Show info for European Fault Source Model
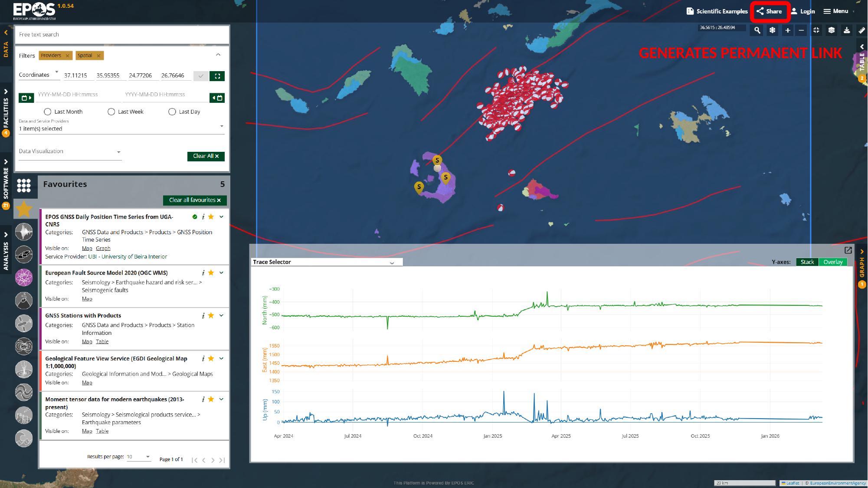Viewport: 868px width, 488px height. tap(203, 273)
